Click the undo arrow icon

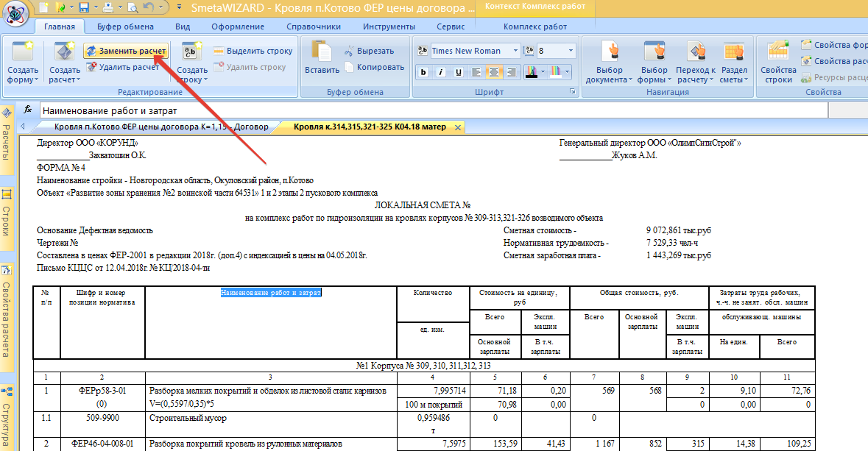(x=149, y=7)
